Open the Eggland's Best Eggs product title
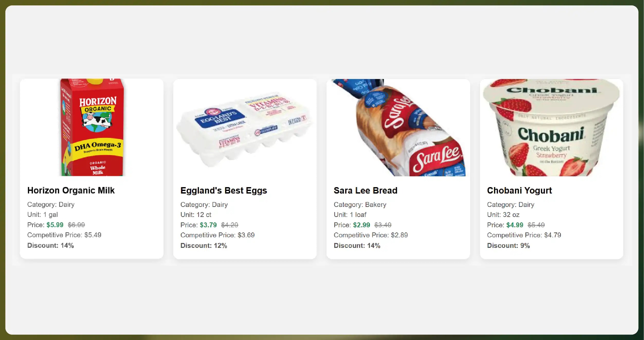644x340 pixels. [224, 190]
